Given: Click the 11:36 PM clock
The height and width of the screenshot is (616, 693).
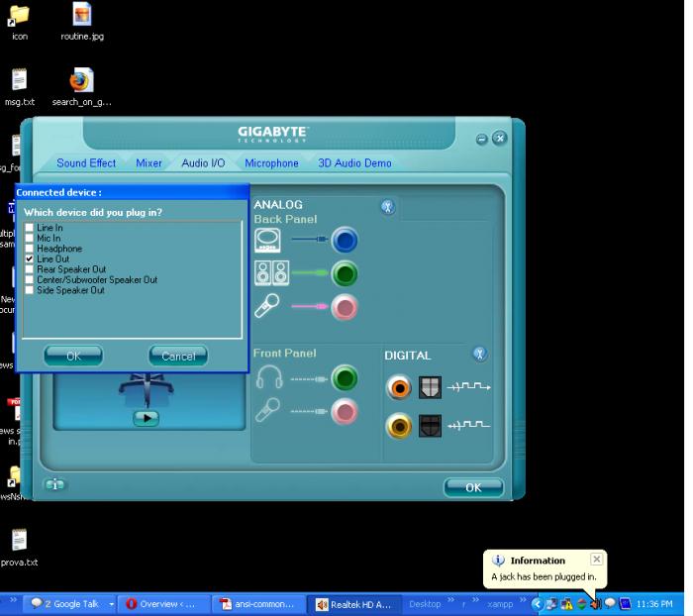Looking at the screenshot, I should coord(654,604).
